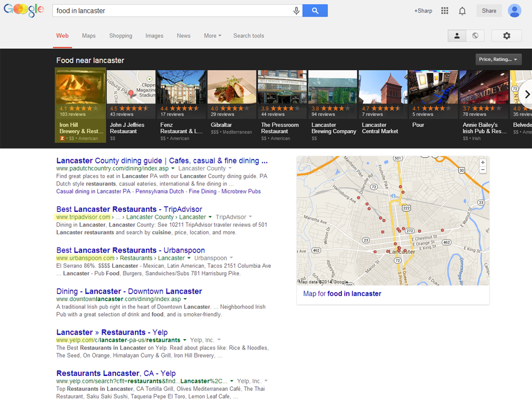Open Casual dining in Lancaster PA sitelink
Viewport: 532px width, 403px height.
tap(93, 192)
